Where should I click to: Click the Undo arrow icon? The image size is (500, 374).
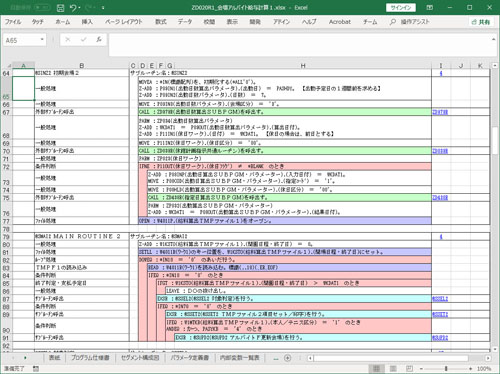point(73,8)
